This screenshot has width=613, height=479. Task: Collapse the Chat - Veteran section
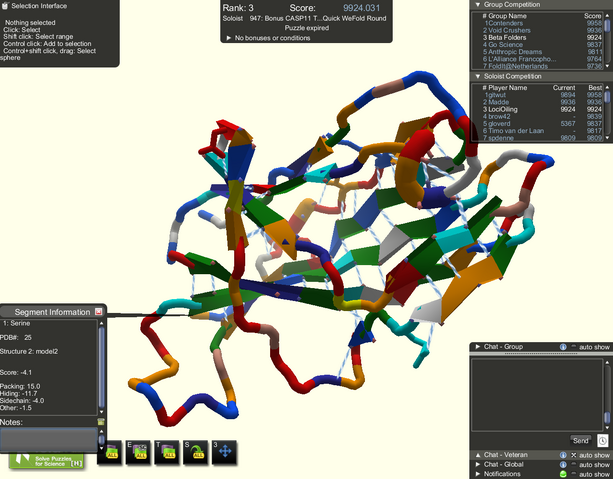point(477,455)
